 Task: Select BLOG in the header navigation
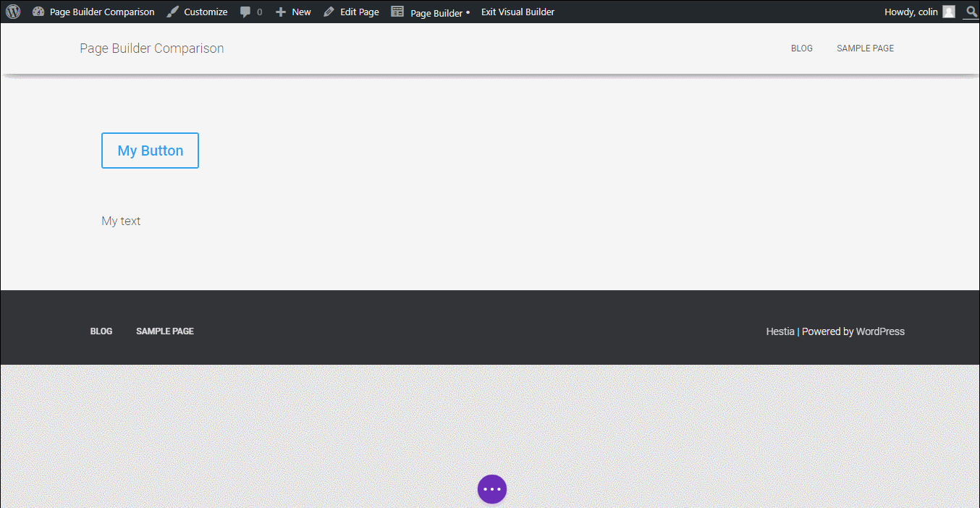[x=802, y=48]
